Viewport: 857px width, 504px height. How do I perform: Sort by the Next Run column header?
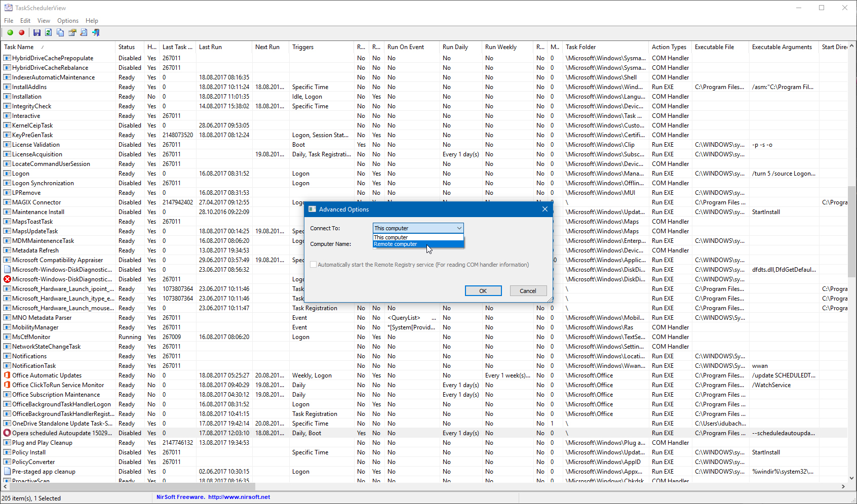coord(271,47)
